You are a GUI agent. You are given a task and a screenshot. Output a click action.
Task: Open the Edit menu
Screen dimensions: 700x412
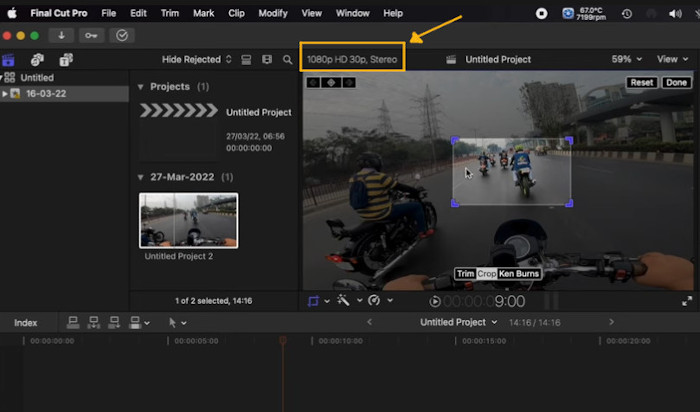(138, 13)
